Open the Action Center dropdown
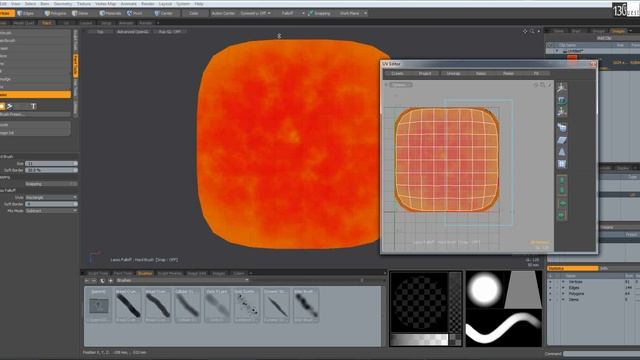 [x=223, y=13]
